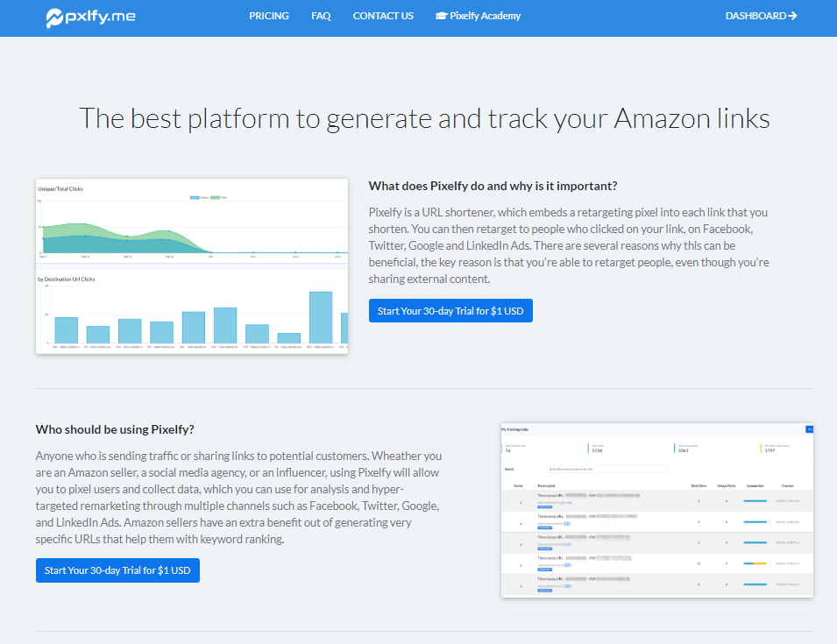Start trial button under 'Who should be using Pixelfy'
This screenshot has height=644, width=837.
pyautogui.click(x=117, y=570)
